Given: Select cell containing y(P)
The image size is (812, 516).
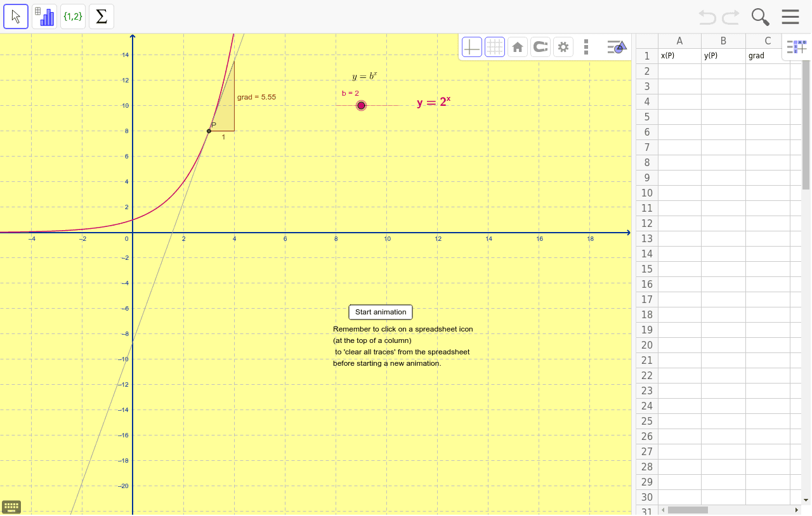Looking at the screenshot, I should pos(723,56).
